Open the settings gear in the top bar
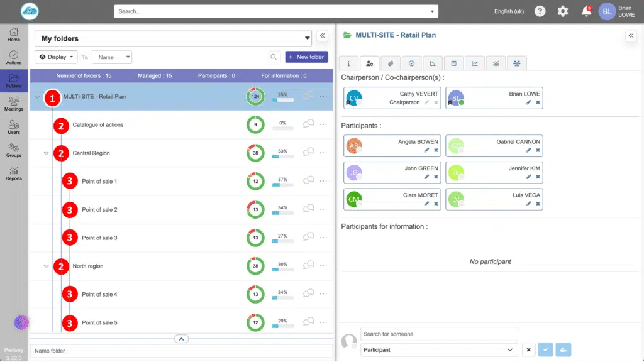 pyautogui.click(x=563, y=11)
